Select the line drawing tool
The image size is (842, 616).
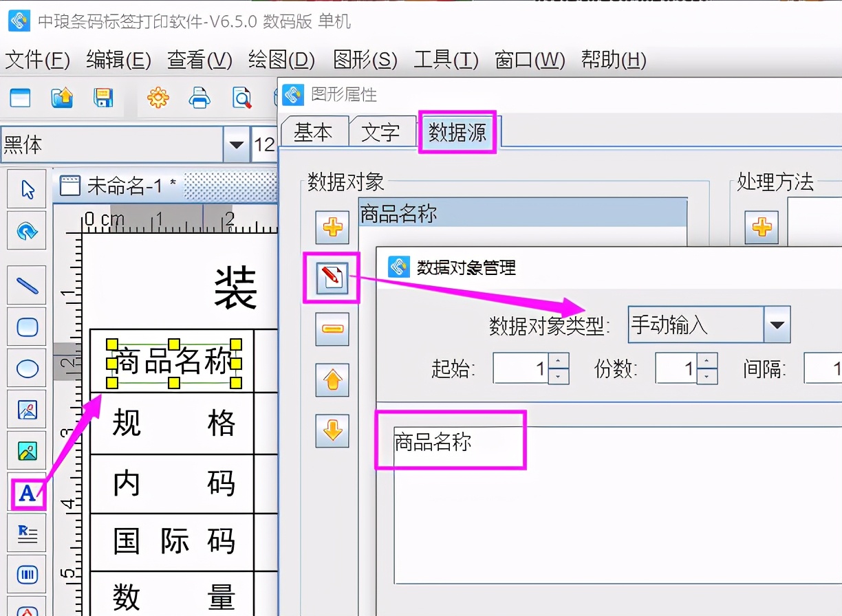tap(27, 286)
